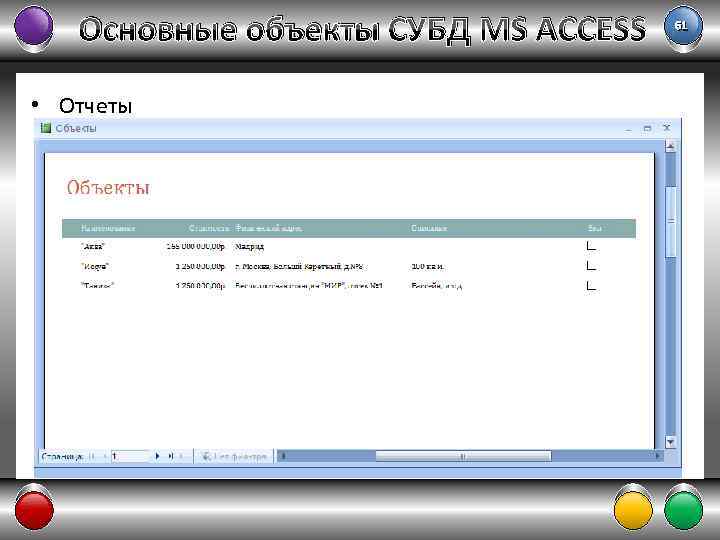Image resolution: width=720 pixels, height=540 pixels.
Task: Jump to the first report page
Action: 92,456
